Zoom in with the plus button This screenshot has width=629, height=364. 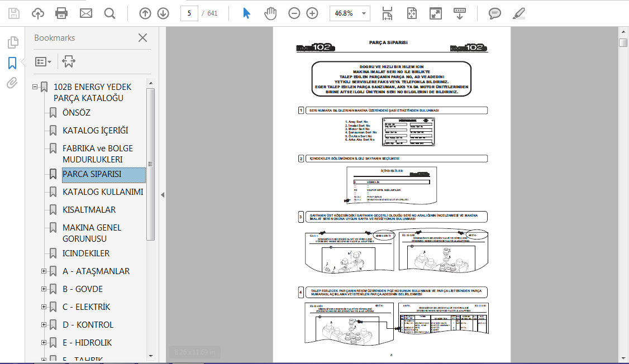(x=312, y=13)
